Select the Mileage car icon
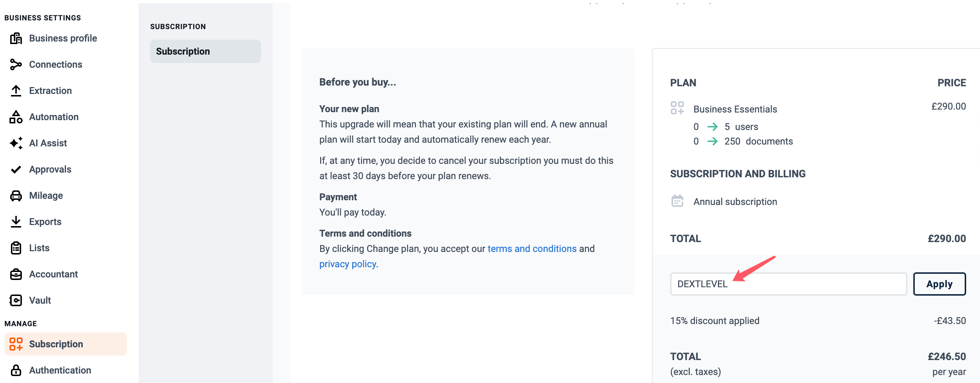The height and width of the screenshot is (383, 980). coord(16,196)
